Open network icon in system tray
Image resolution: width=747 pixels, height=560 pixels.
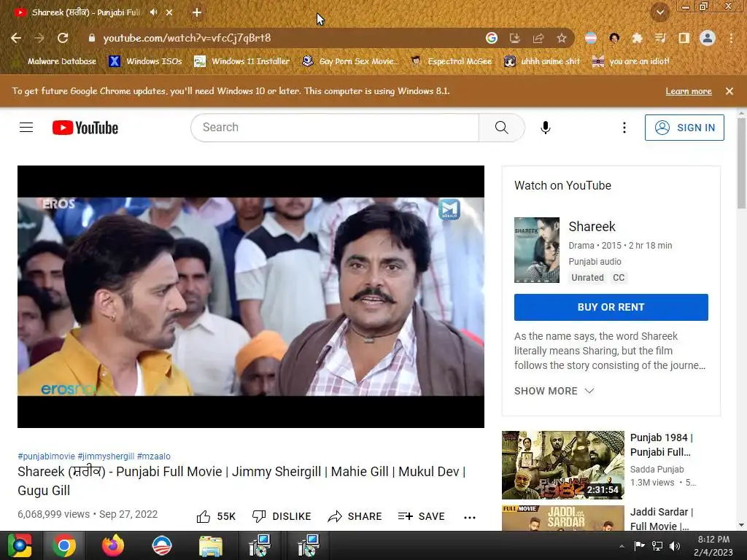pyautogui.click(x=657, y=546)
